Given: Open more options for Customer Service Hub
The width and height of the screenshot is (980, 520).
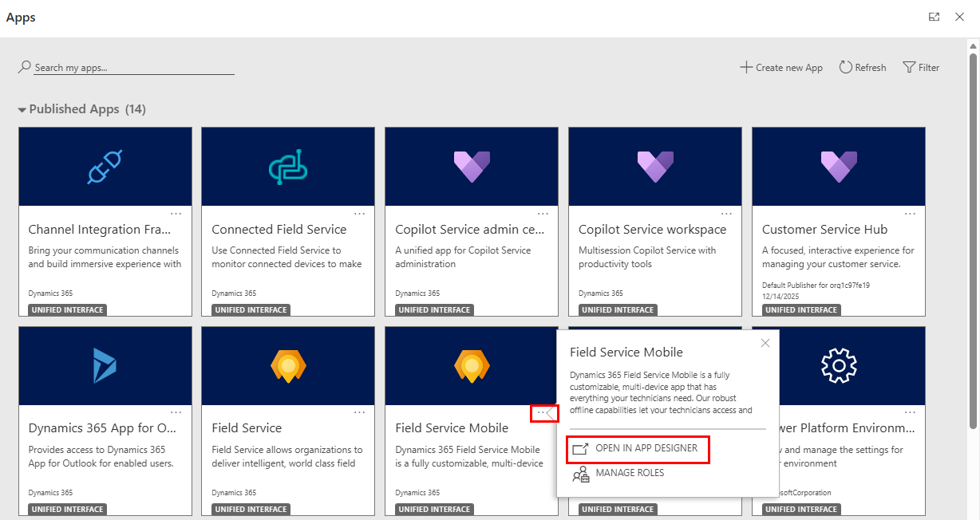Looking at the screenshot, I should click(911, 214).
